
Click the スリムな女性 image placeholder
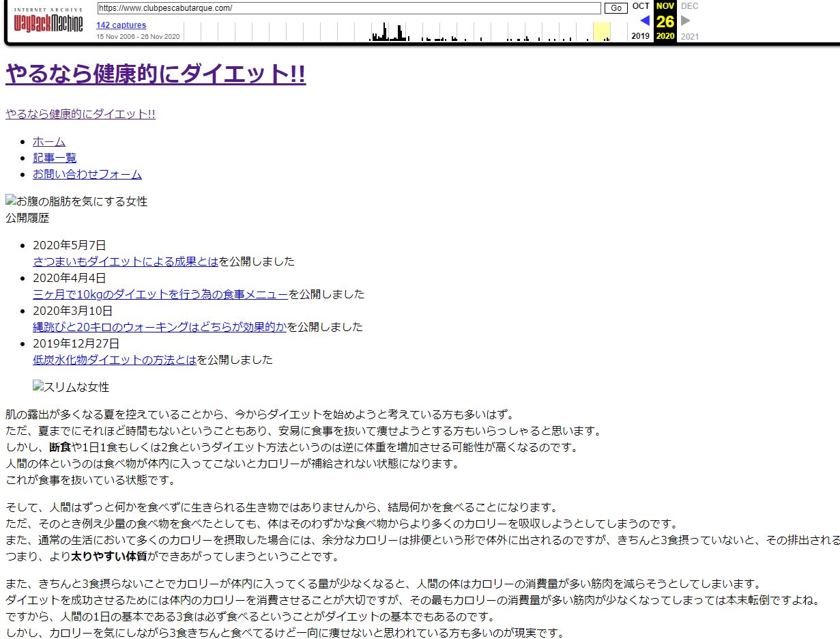71,387
